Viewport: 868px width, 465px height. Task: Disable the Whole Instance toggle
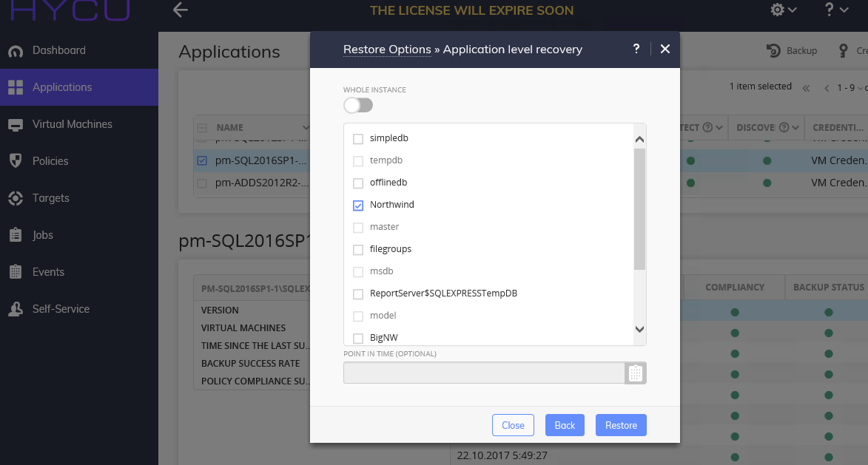358,105
